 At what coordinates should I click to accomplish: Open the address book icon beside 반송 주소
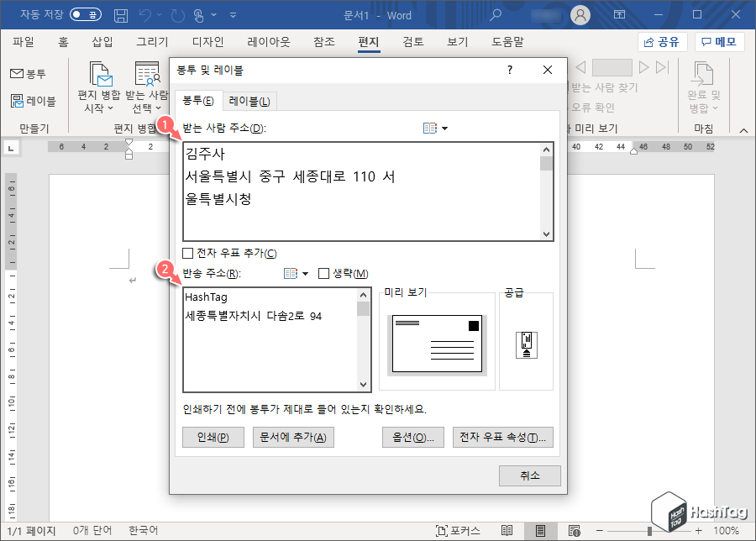(x=291, y=273)
